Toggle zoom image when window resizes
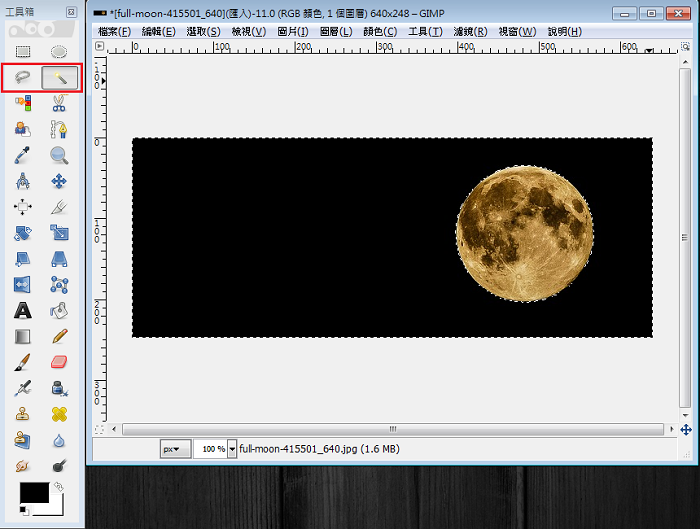Viewport: 700px width, 529px height. pos(685,46)
